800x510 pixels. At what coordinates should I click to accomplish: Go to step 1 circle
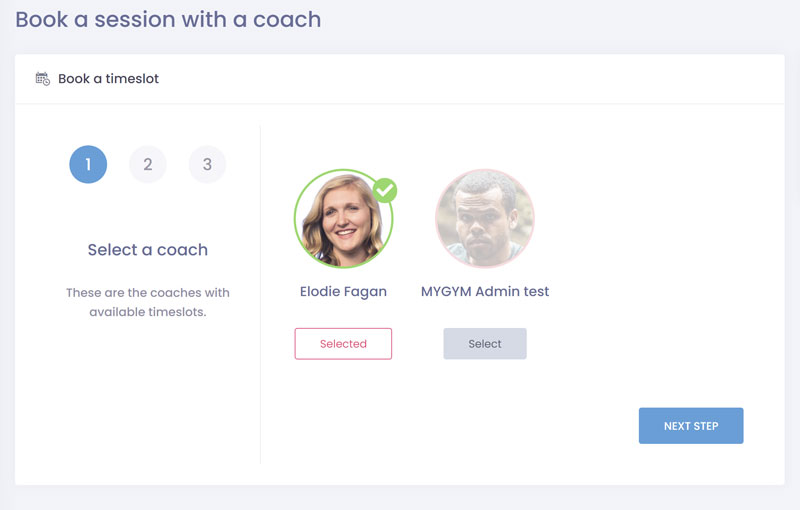pos(88,165)
